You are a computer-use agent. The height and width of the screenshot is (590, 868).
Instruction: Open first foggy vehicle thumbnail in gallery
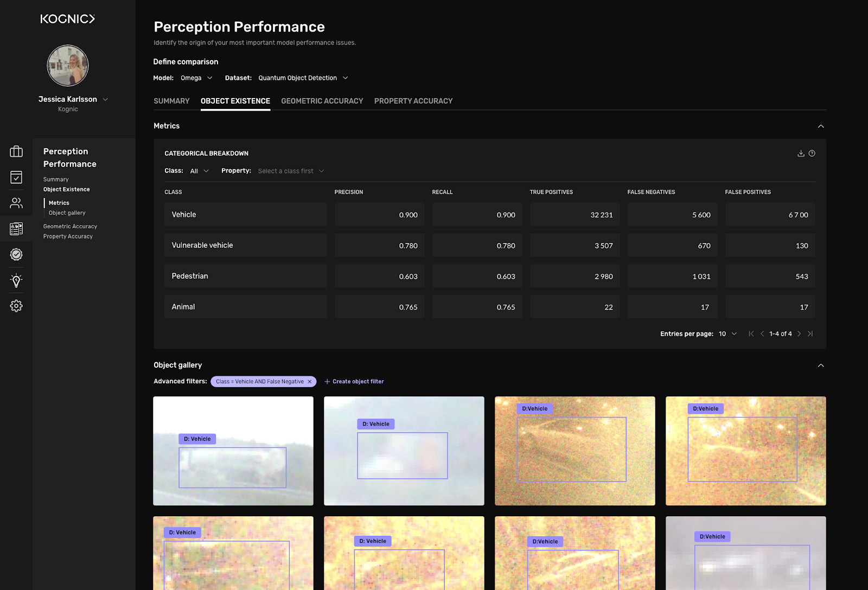(233, 451)
